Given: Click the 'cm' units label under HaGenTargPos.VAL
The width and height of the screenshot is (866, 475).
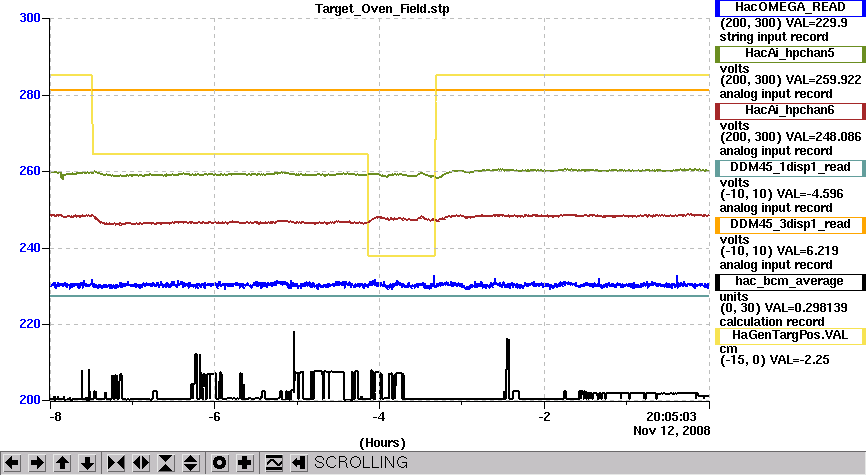Looking at the screenshot, I should (728, 349).
